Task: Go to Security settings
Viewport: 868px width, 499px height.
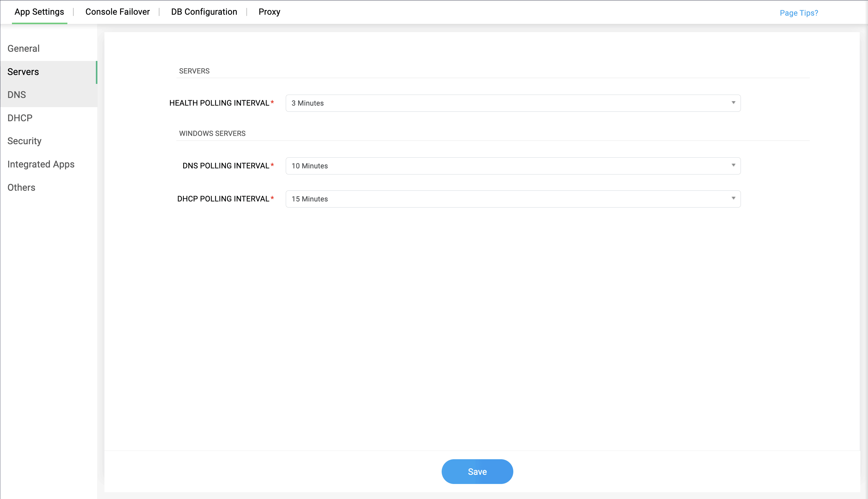Action: click(24, 141)
